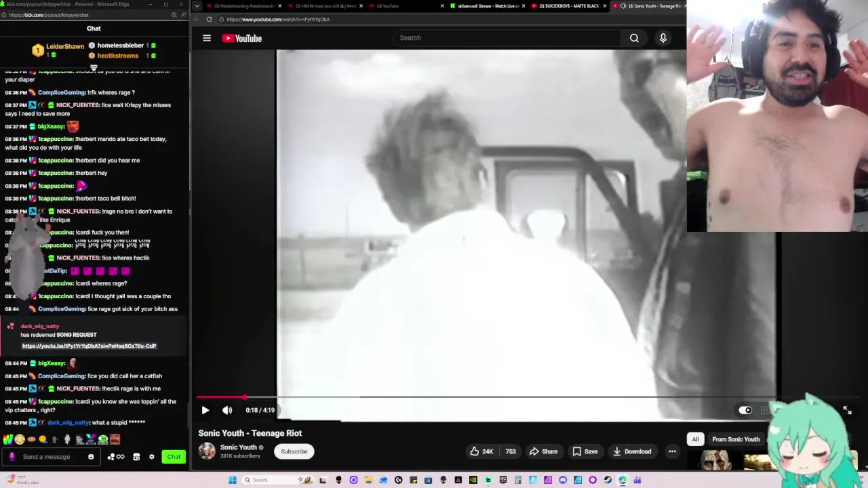Screen dimensions: 868x488
Task: Open chat settings gear icon
Action: pyautogui.click(x=152, y=457)
